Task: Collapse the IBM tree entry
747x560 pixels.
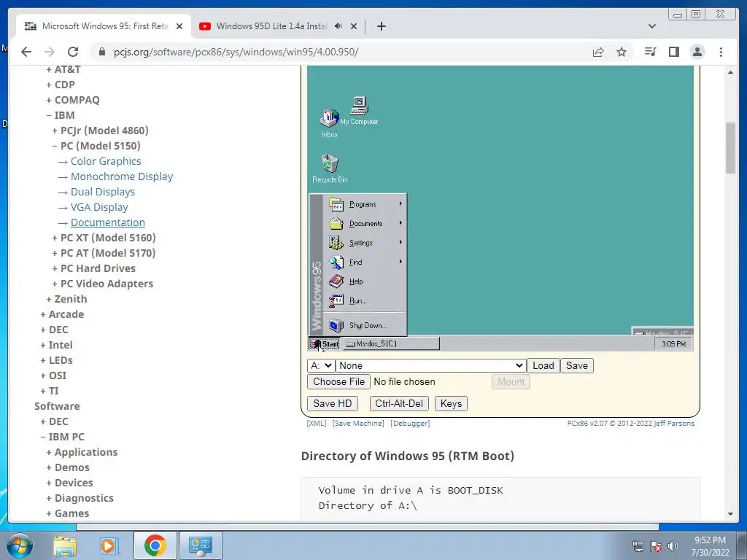Action: click(60, 115)
